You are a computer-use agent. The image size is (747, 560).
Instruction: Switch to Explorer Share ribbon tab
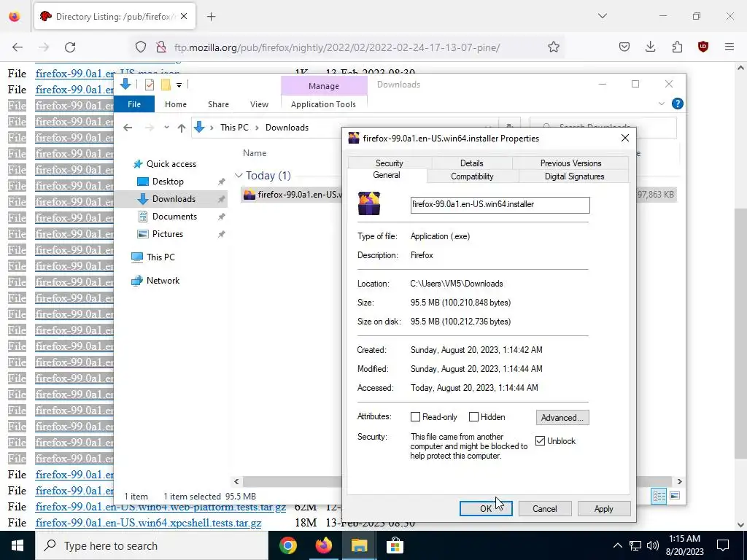(218, 104)
